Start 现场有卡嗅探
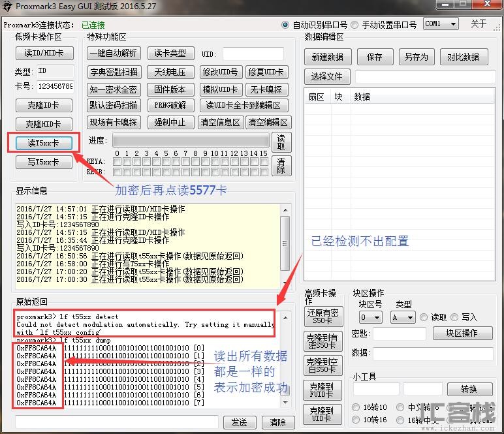The width and height of the screenshot is (504, 434). pyautogui.click(x=114, y=123)
